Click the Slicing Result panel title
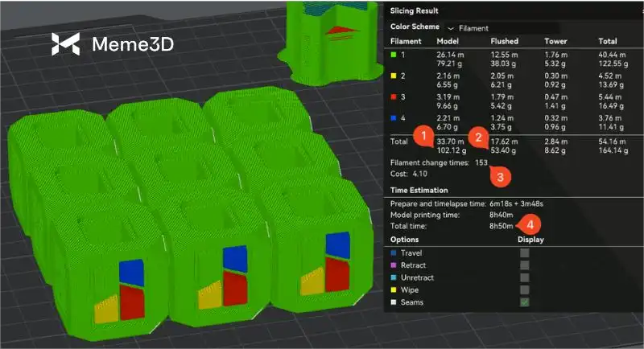Viewport: 644px width, 349px height. [415, 10]
